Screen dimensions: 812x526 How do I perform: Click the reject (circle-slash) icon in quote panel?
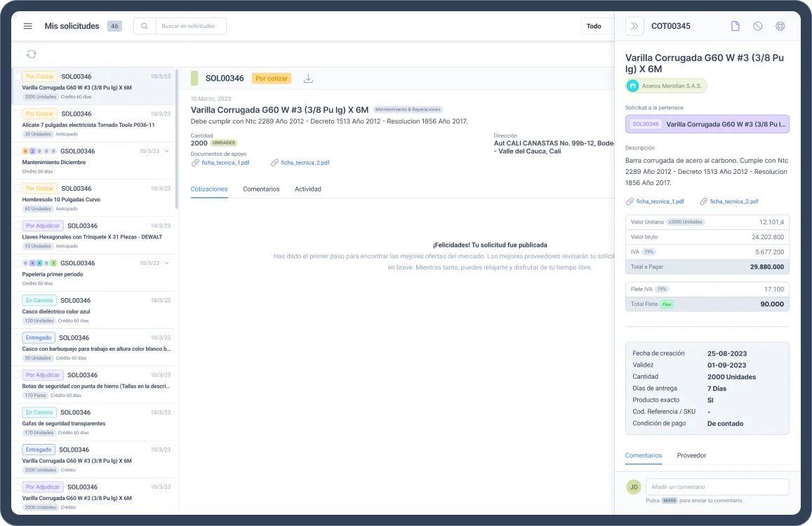(x=758, y=26)
